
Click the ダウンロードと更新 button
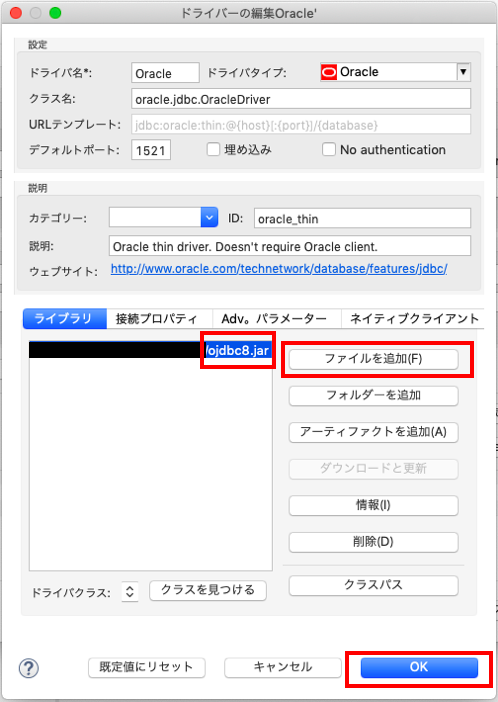(x=374, y=469)
